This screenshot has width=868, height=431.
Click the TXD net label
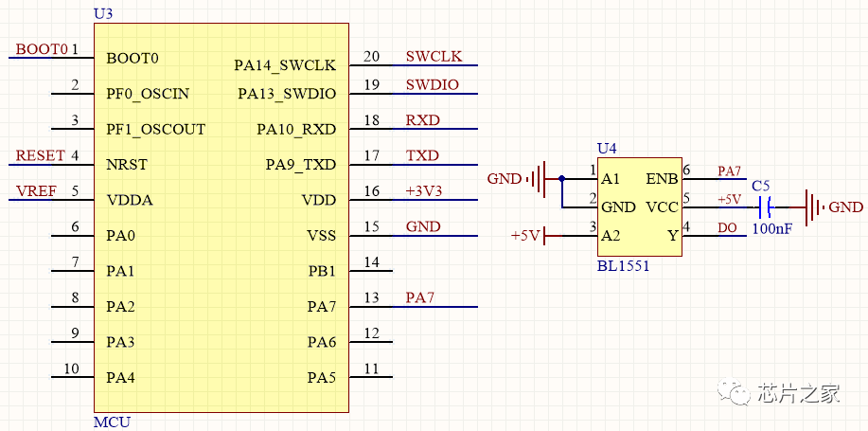pyautogui.click(x=422, y=155)
